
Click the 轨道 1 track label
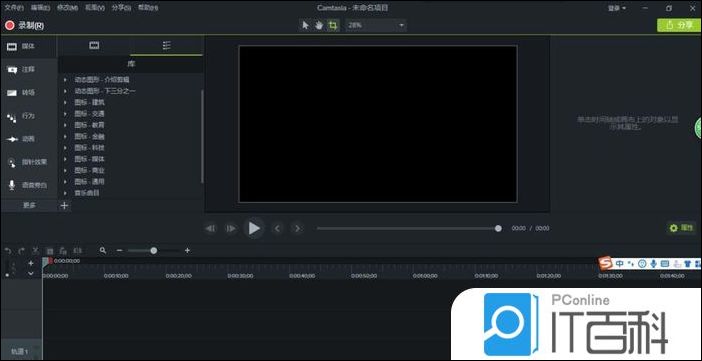(x=20, y=352)
